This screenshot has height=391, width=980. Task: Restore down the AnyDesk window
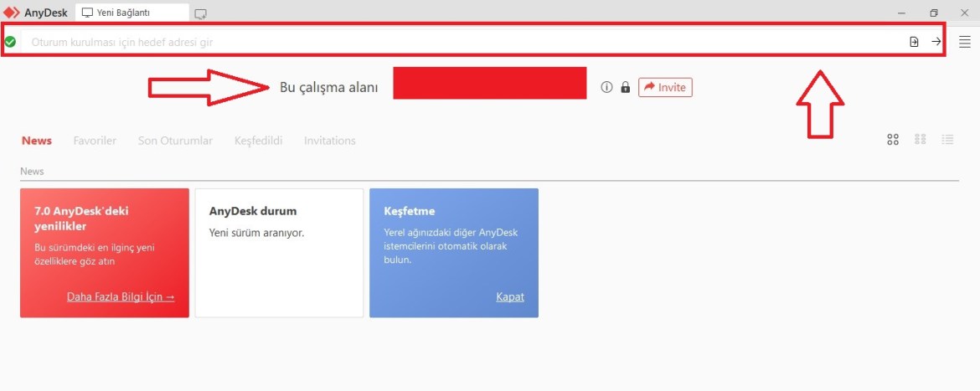(934, 13)
